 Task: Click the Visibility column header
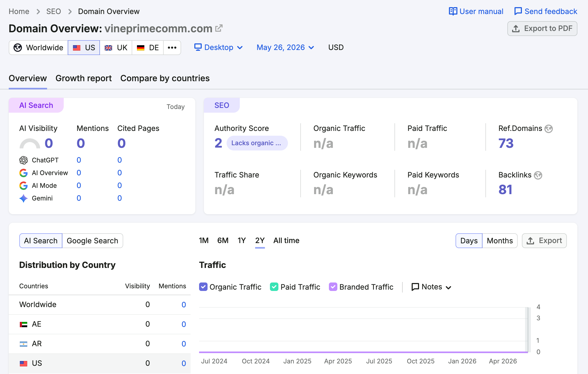pos(137,286)
